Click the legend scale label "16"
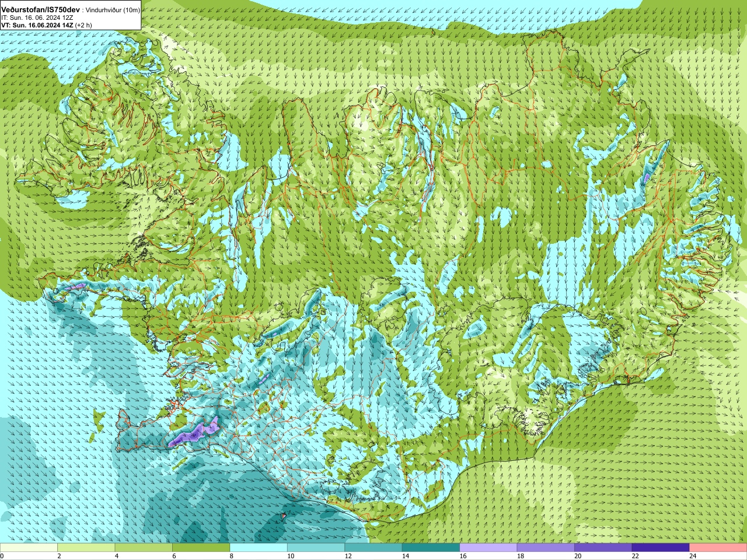The height and width of the screenshot is (560, 747). (x=463, y=556)
